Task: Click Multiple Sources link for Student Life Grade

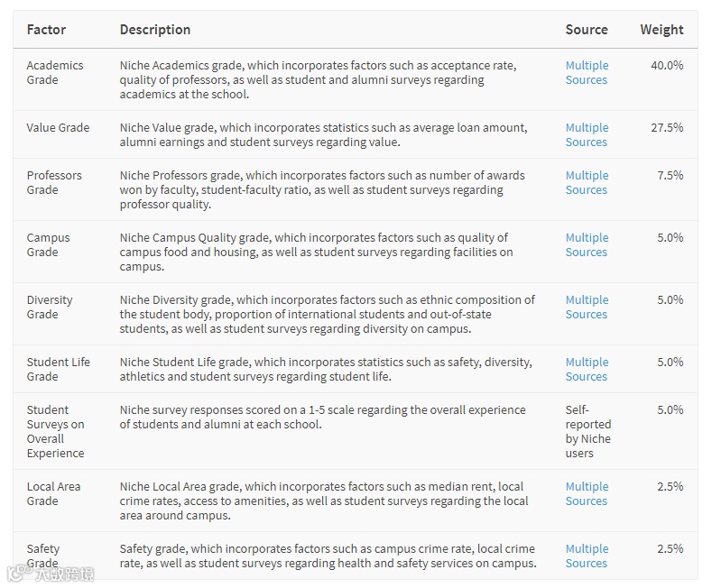Action: 587,369
